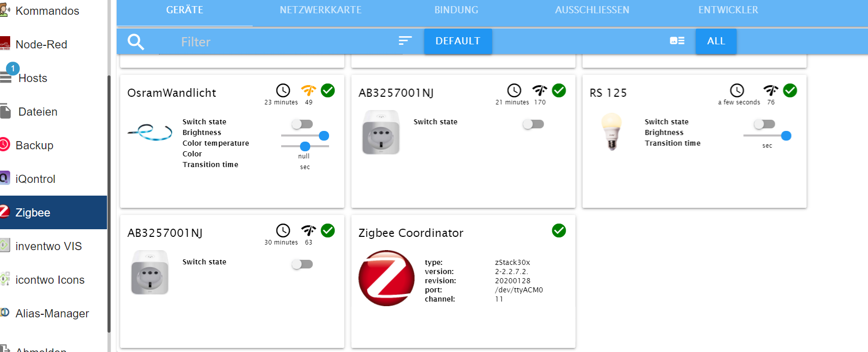868x352 pixels.
Task: Toggle switch state of AB3257001NJ with signal 63
Action: pyautogui.click(x=302, y=264)
